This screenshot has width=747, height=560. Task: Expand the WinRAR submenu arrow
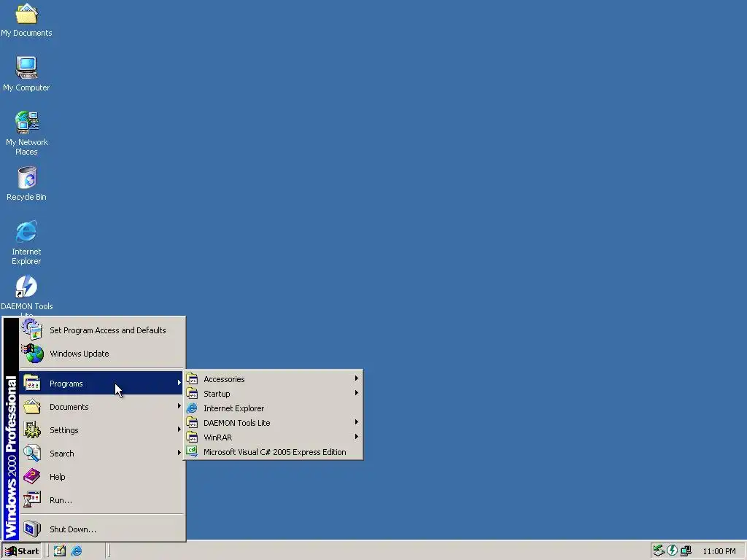(356, 437)
